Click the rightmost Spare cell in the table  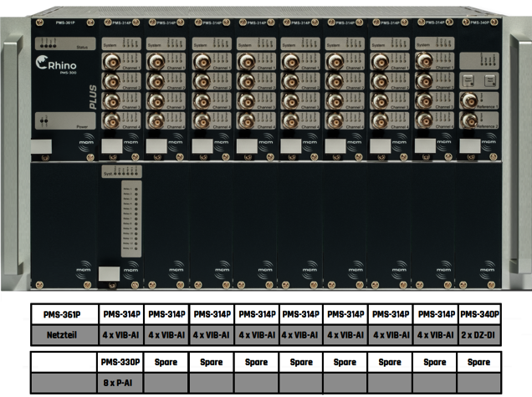479,363
